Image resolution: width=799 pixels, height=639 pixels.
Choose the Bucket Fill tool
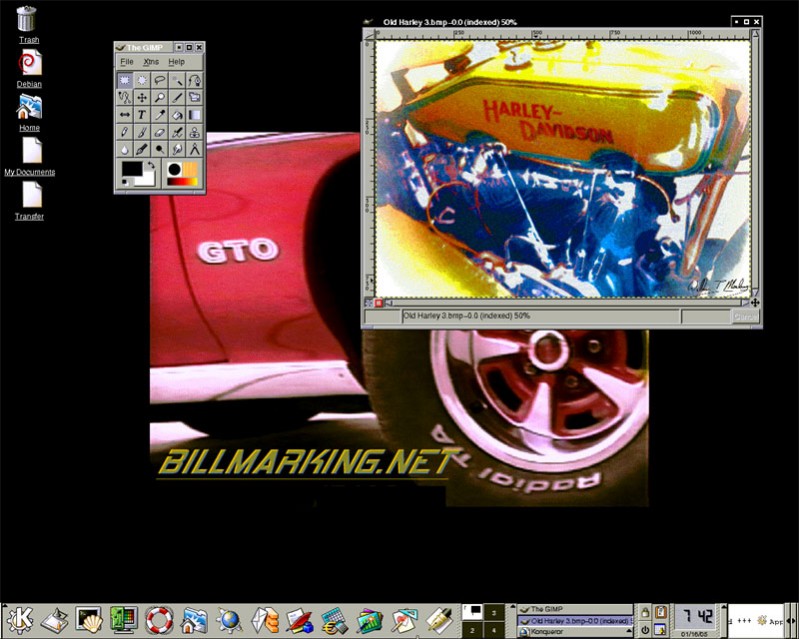tap(176, 114)
